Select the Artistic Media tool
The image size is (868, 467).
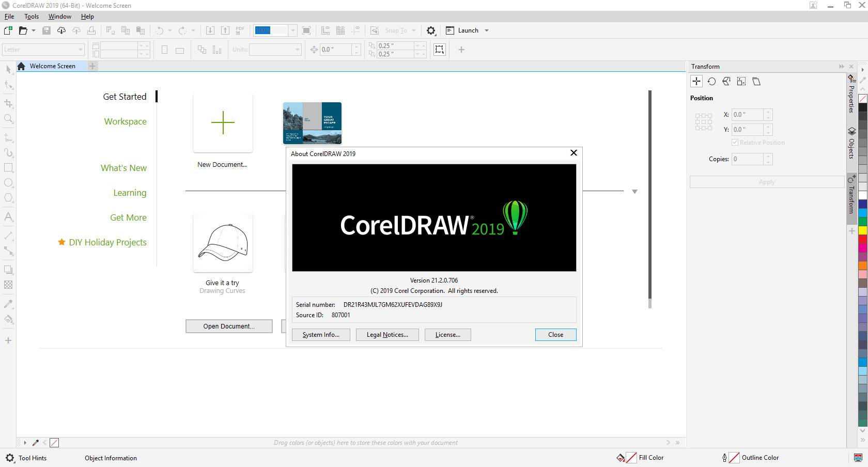click(8, 152)
